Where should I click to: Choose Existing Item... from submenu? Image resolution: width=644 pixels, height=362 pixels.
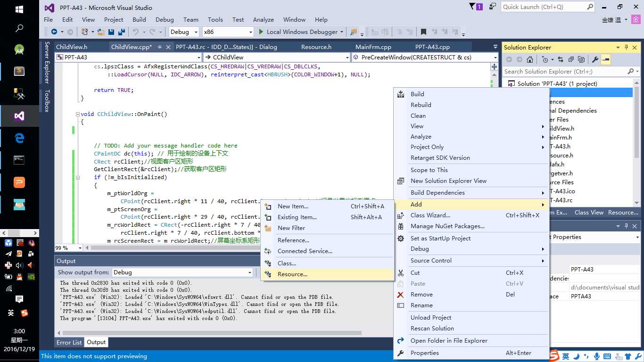[327, 217]
